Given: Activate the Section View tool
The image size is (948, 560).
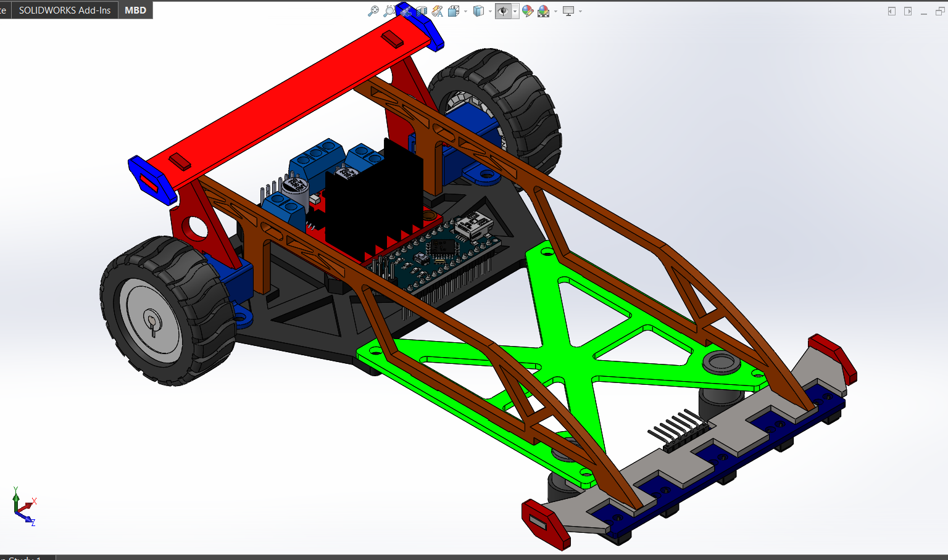Looking at the screenshot, I should pyautogui.click(x=422, y=11).
